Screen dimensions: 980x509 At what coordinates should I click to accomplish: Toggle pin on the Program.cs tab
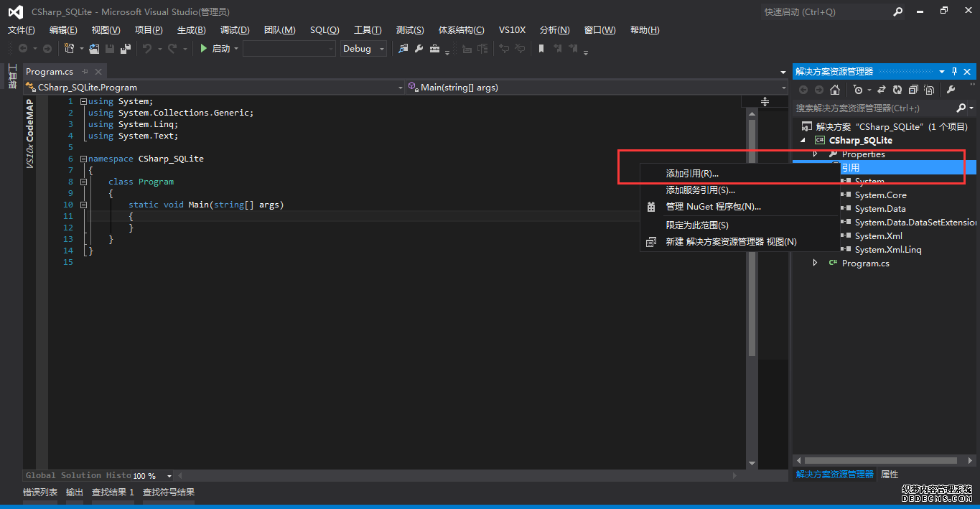[x=85, y=72]
